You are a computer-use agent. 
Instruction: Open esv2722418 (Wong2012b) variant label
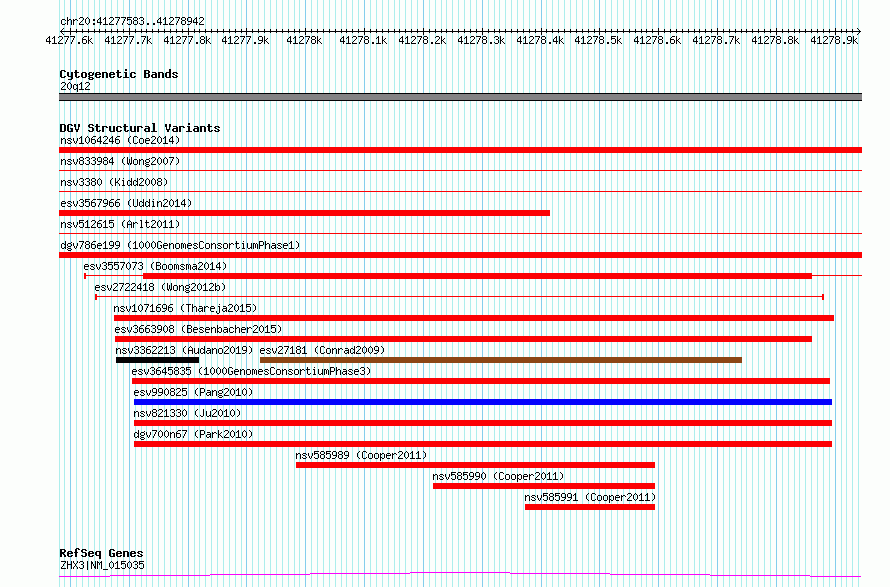(x=160, y=287)
